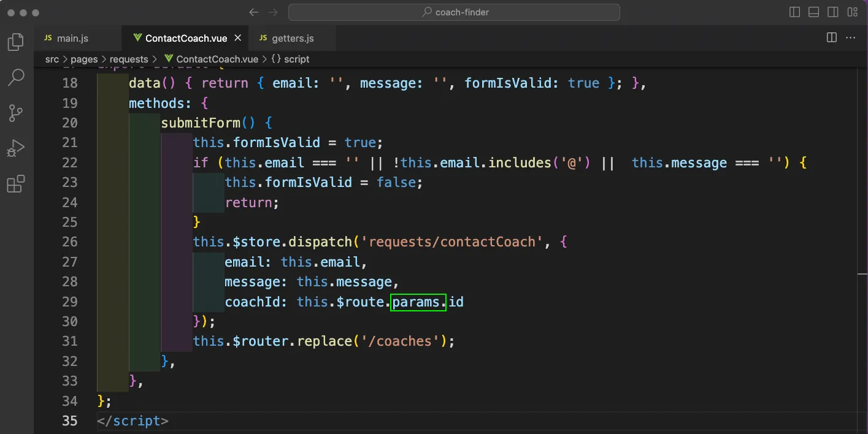Click the src breadcrumb segment

[x=52, y=59]
